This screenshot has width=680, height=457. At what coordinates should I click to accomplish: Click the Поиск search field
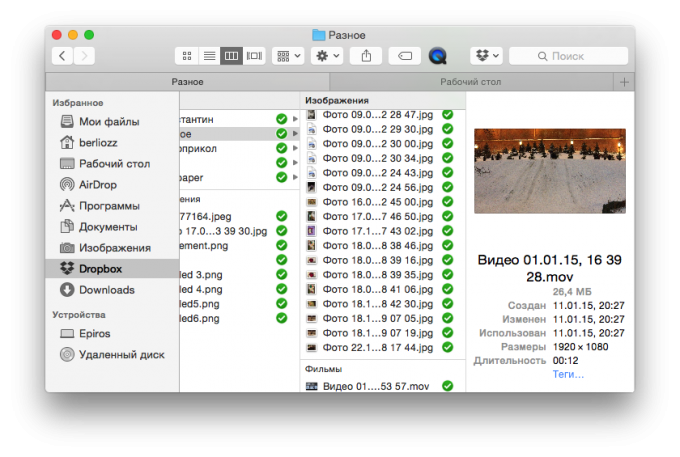pos(565,56)
